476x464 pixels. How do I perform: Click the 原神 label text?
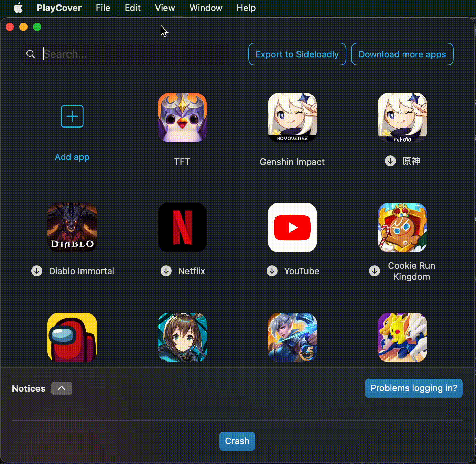tap(411, 161)
